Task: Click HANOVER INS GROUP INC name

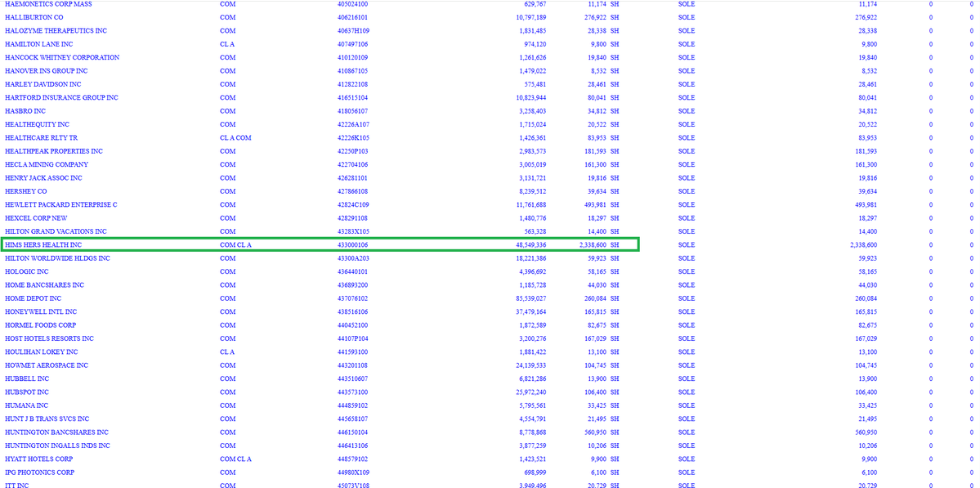Action: [47, 71]
